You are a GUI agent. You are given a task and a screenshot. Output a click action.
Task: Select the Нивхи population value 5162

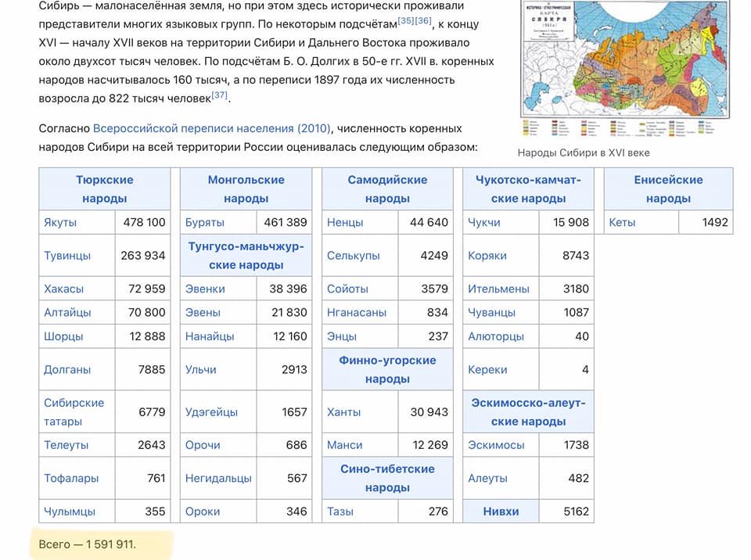click(x=577, y=512)
